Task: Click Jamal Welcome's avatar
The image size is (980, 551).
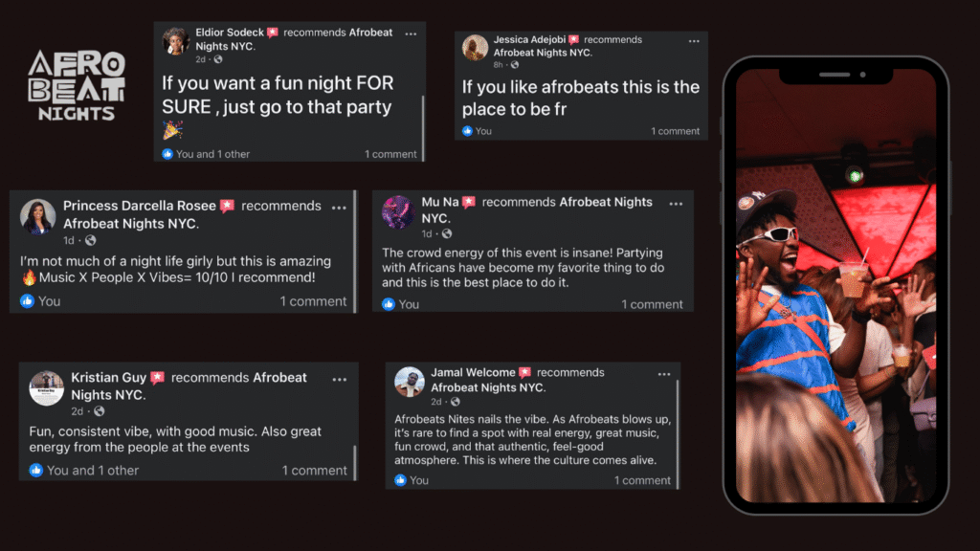Action: click(x=410, y=381)
